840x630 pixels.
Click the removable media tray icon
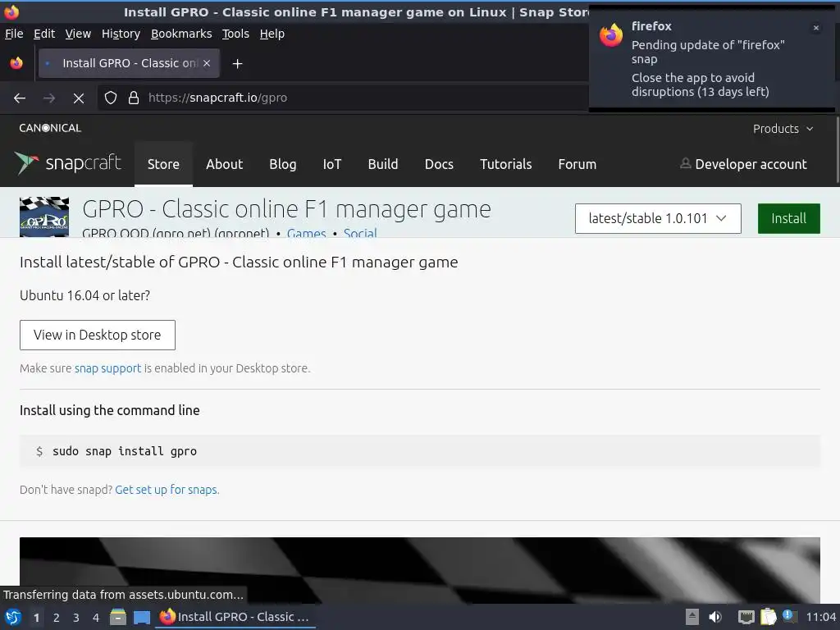(x=692, y=617)
